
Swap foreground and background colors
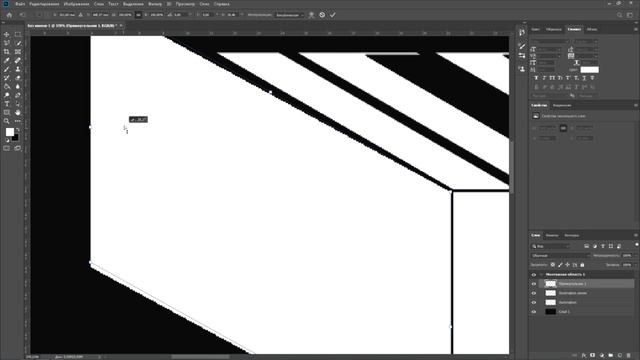click(x=18, y=129)
